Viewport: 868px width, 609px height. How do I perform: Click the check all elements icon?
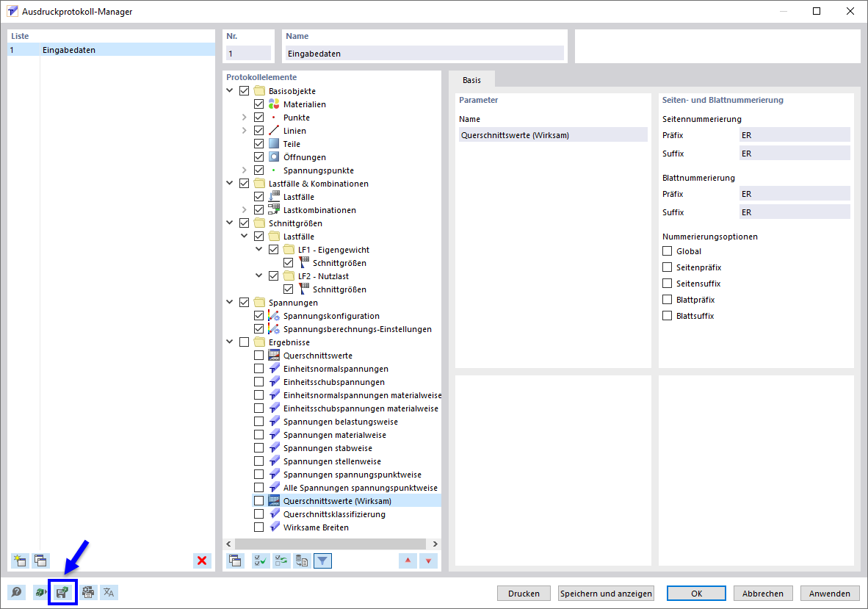261,561
